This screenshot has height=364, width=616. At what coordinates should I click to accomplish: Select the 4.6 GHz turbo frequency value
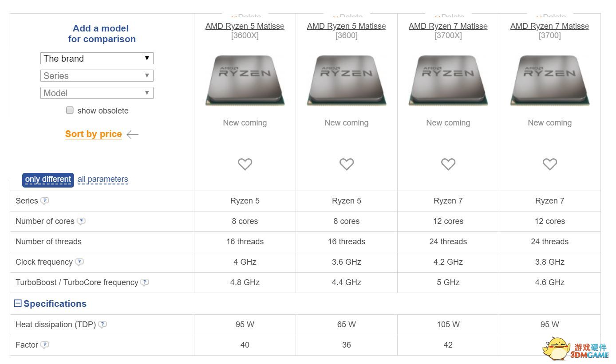pyautogui.click(x=550, y=282)
